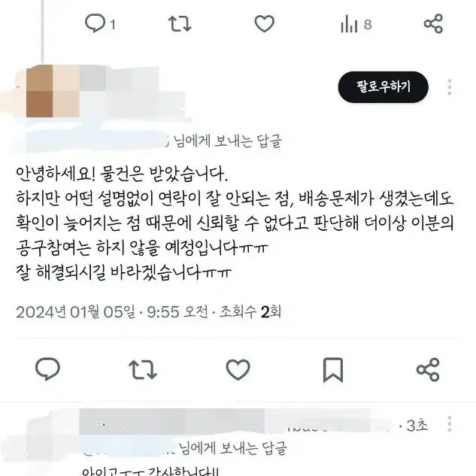Open more options next to 팔로우하기
The width and height of the screenshot is (476, 476).
[450, 87]
